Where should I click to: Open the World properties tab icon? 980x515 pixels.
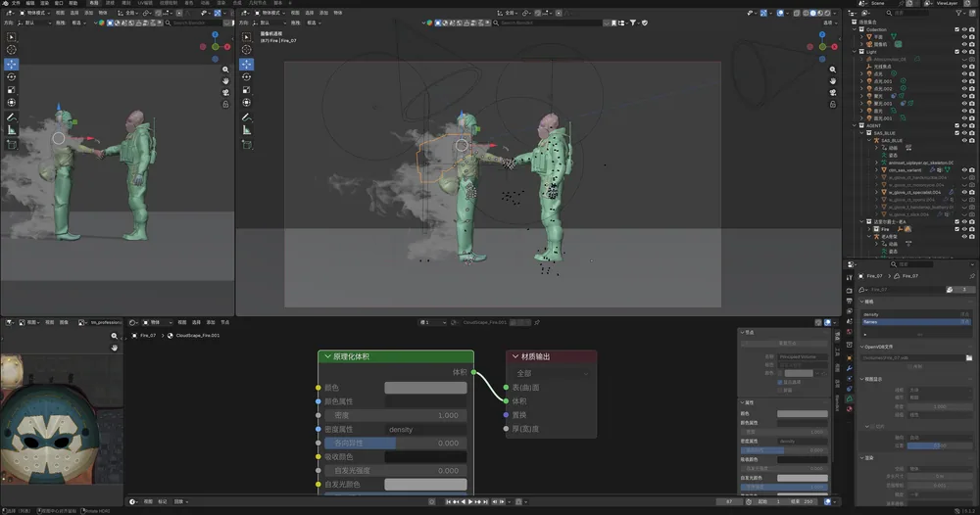850,332
